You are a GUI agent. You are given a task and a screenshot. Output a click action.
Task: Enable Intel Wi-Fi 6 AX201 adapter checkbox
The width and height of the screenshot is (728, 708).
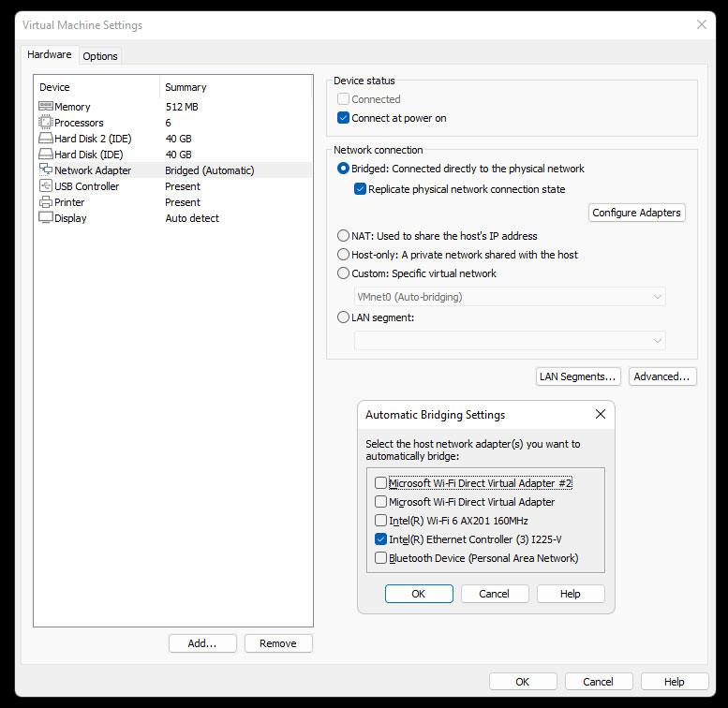pyautogui.click(x=380, y=521)
